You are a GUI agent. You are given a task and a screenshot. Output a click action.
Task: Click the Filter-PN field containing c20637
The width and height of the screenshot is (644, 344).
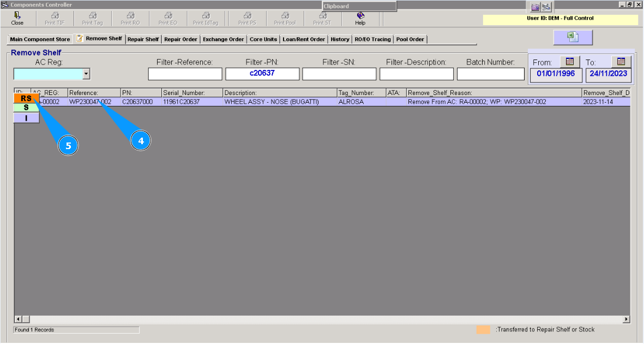pos(262,74)
